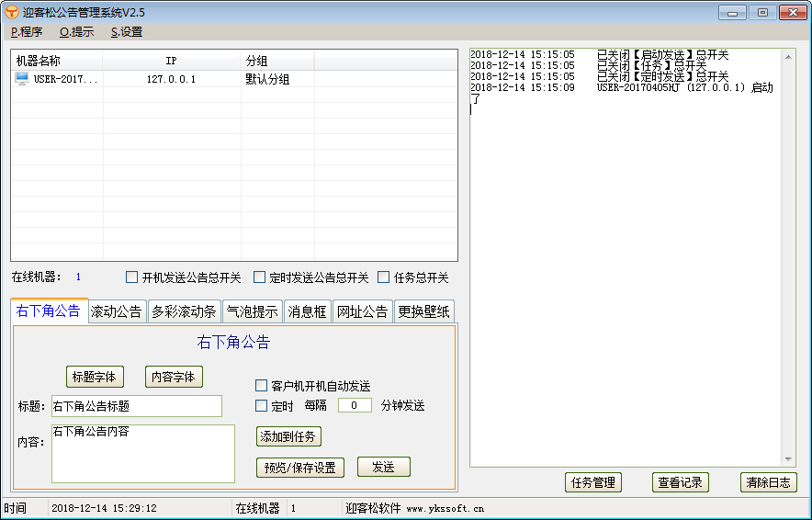Image resolution: width=812 pixels, height=520 pixels.
Task: Click the 标题字体 button
Action: 95,377
